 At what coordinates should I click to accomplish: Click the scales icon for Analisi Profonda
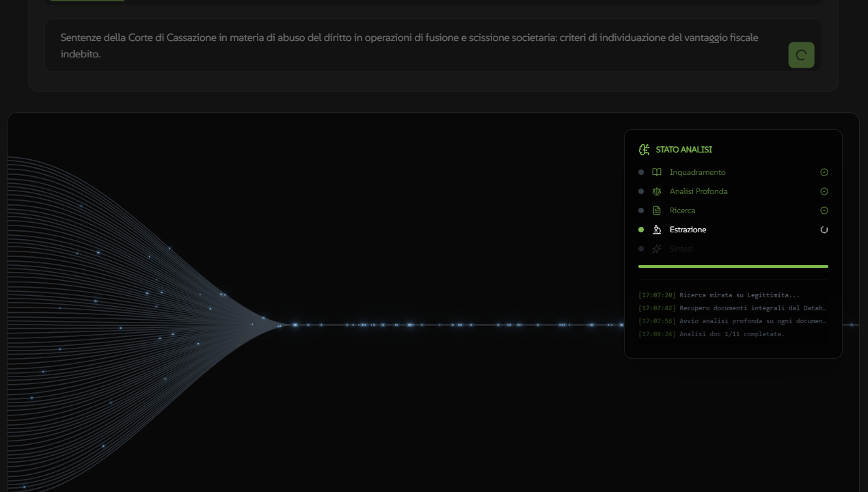(x=657, y=191)
